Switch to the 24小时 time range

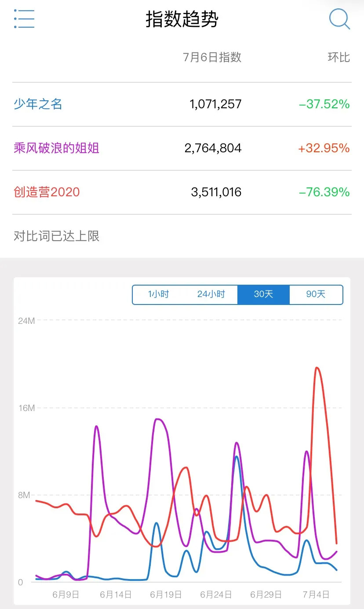click(x=211, y=294)
